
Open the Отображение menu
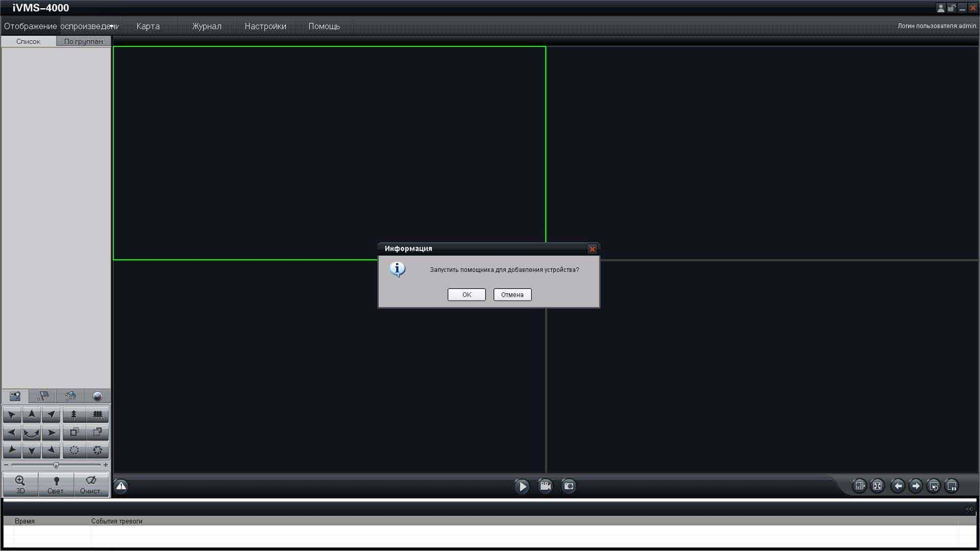[x=30, y=26]
